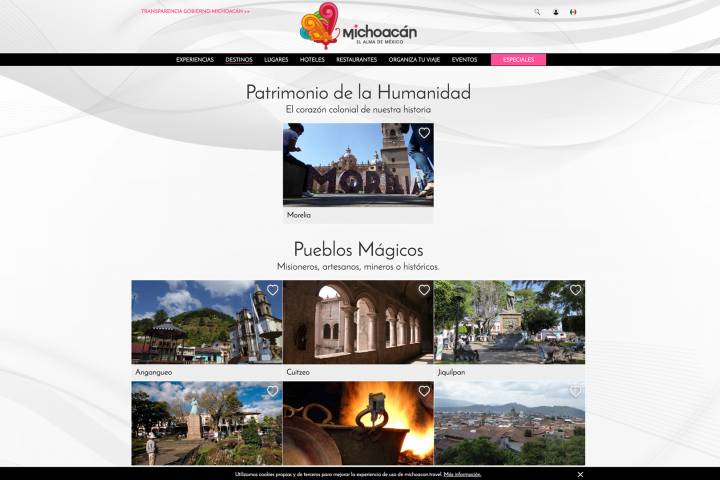This screenshot has height=480, width=720.
Task: Favorite Jiquilpan with heart icon
Action: pos(575,290)
